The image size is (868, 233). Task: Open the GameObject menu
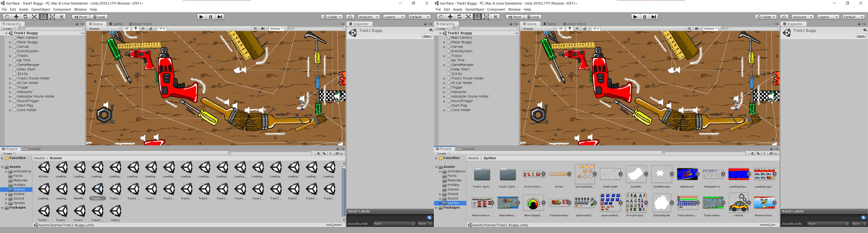point(41,9)
